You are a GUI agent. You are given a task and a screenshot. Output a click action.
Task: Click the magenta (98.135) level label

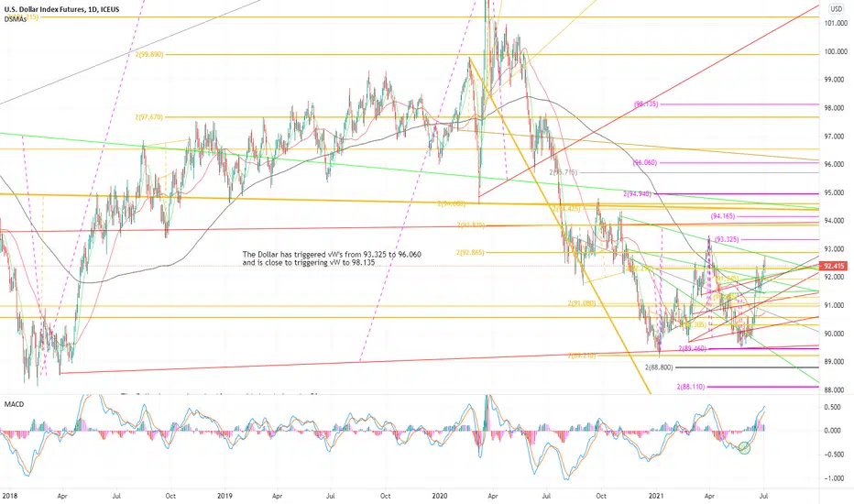[646, 104]
